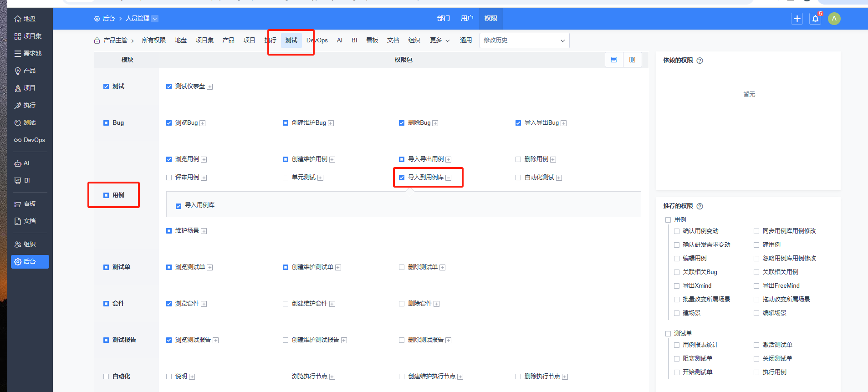Click 后台 in the breadcrumb
The image size is (868, 392).
[109, 19]
